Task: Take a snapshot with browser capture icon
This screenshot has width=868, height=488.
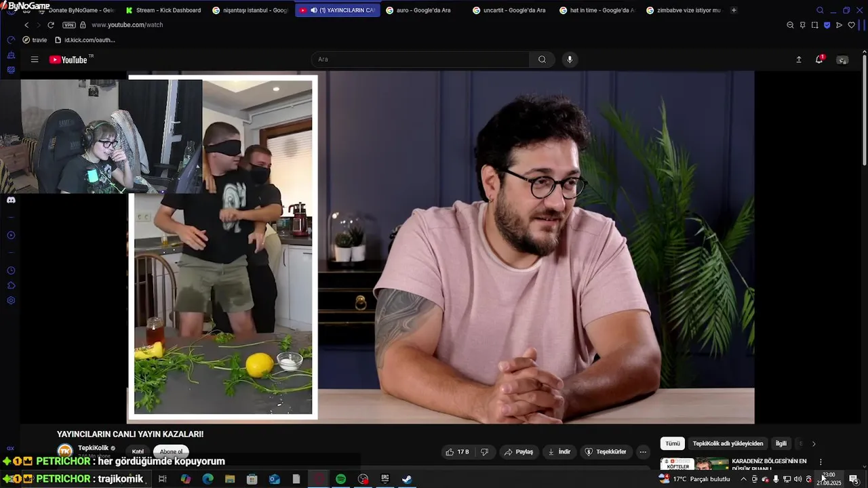Action: tap(814, 25)
